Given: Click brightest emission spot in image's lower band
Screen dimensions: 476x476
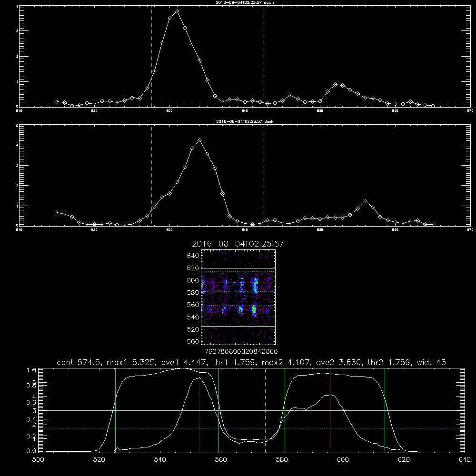Looking at the screenshot, I should point(254,310).
